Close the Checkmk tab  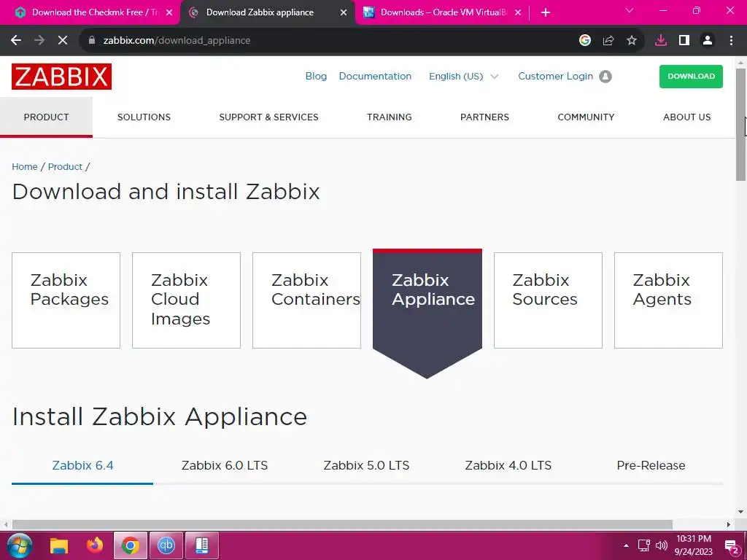(169, 13)
